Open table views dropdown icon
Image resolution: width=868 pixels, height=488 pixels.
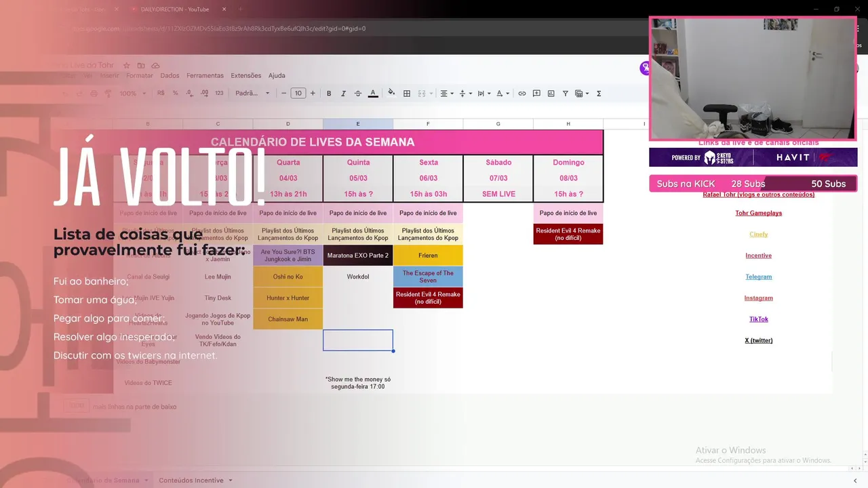582,94
